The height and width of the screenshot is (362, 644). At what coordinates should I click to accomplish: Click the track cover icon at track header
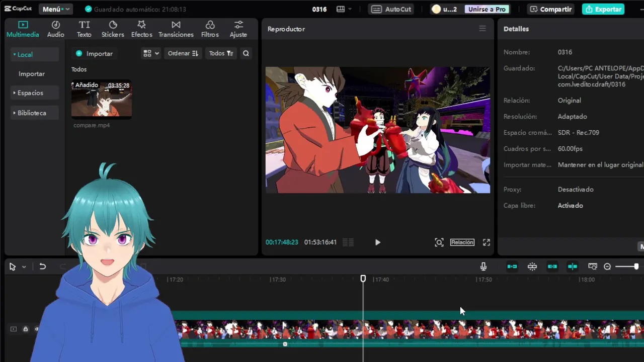pos(14,329)
